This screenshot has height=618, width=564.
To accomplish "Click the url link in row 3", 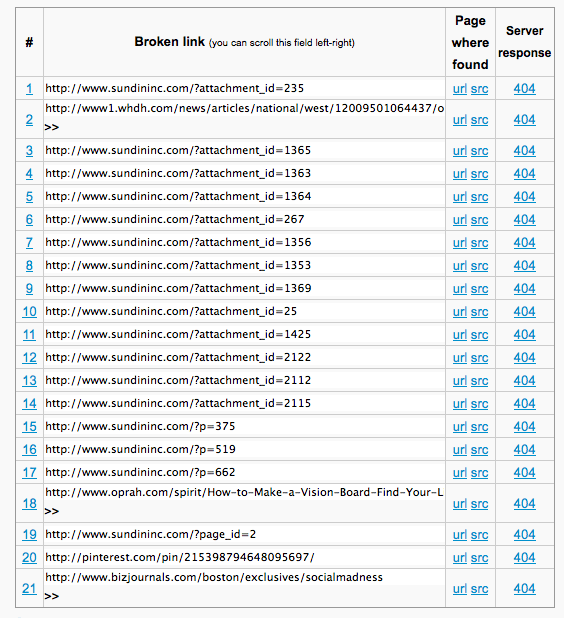I will pyautogui.click(x=460, y=151).
